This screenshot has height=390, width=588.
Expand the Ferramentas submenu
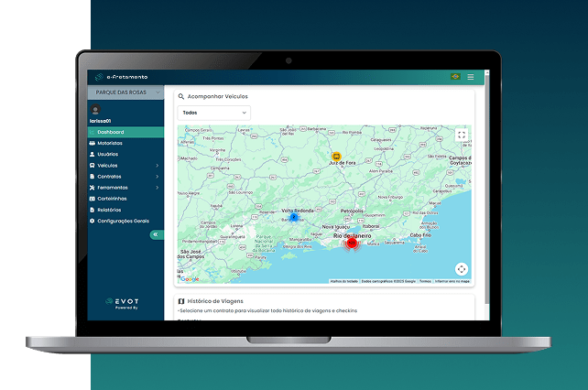click(125, 188)
